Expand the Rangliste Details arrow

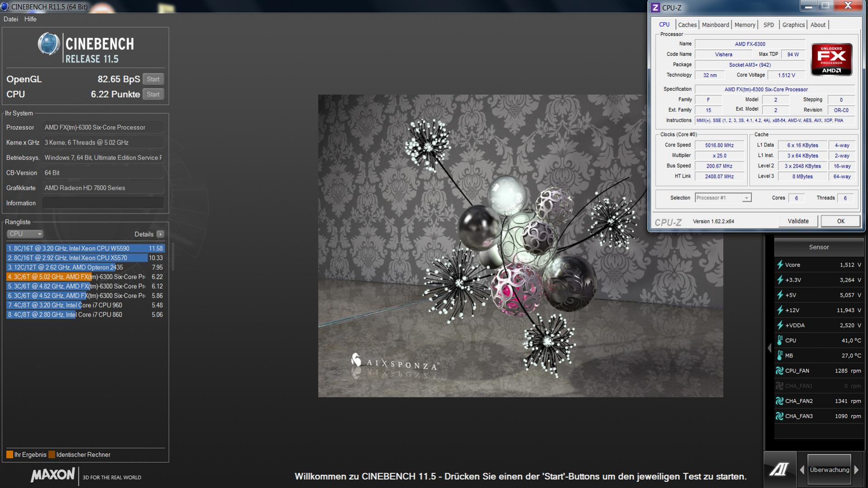tap(160, 234)
